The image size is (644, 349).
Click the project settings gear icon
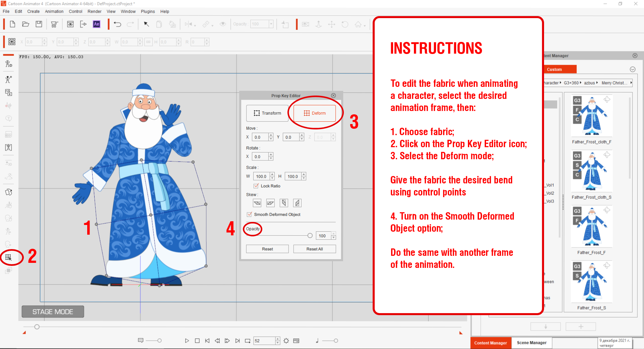(286, 341)
